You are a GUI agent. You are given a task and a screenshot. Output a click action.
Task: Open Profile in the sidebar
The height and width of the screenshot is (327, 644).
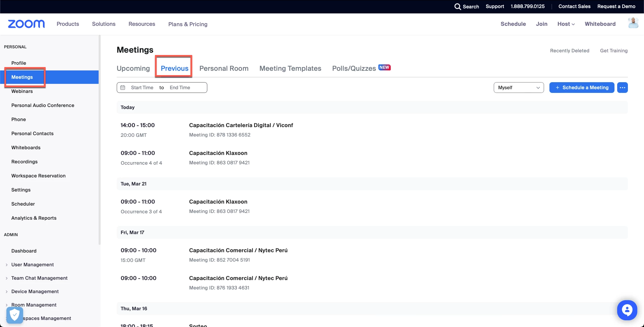click(x=19, y=63)
